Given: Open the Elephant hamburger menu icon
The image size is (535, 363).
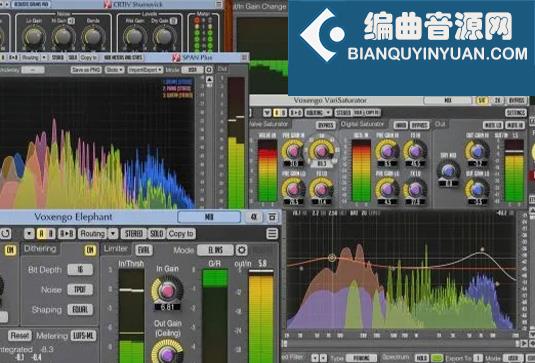Looking at the screenshot, I should pyautogui.click(x=272, y=234).
